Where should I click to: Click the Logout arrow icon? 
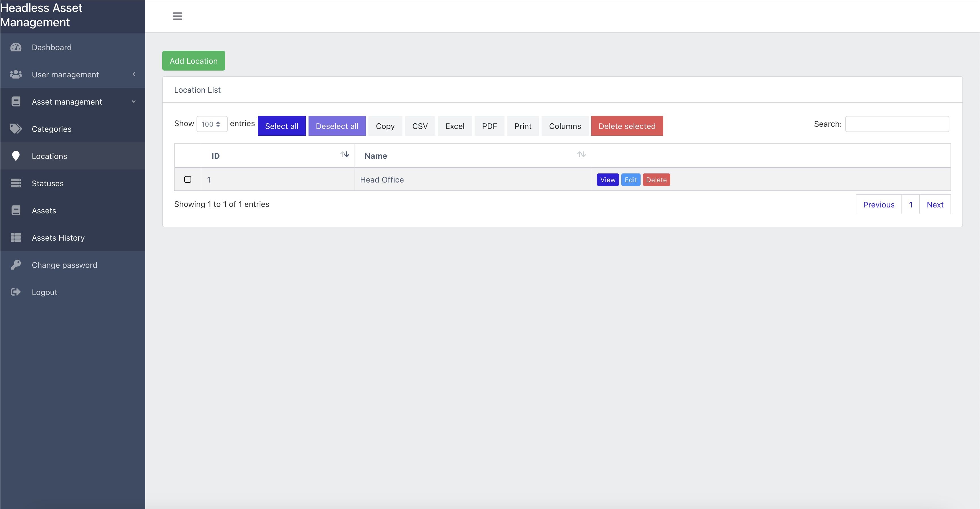pyautogui.click(x=16, y=292)
